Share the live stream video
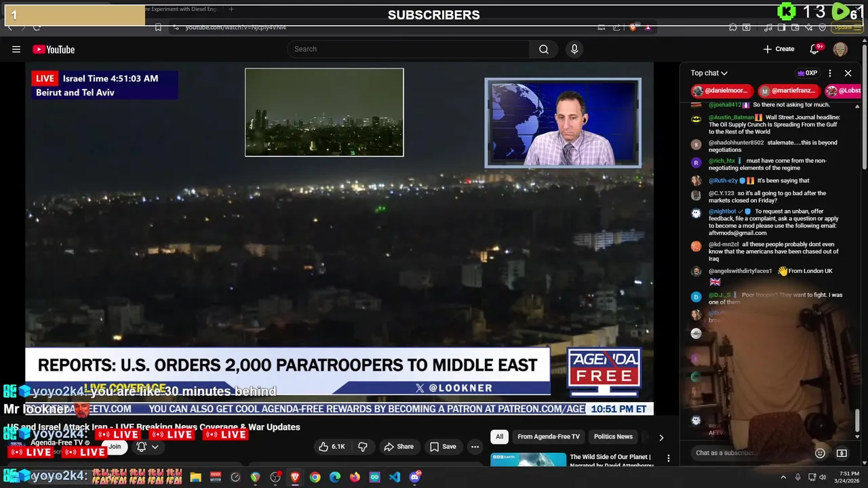 [399, 447]
